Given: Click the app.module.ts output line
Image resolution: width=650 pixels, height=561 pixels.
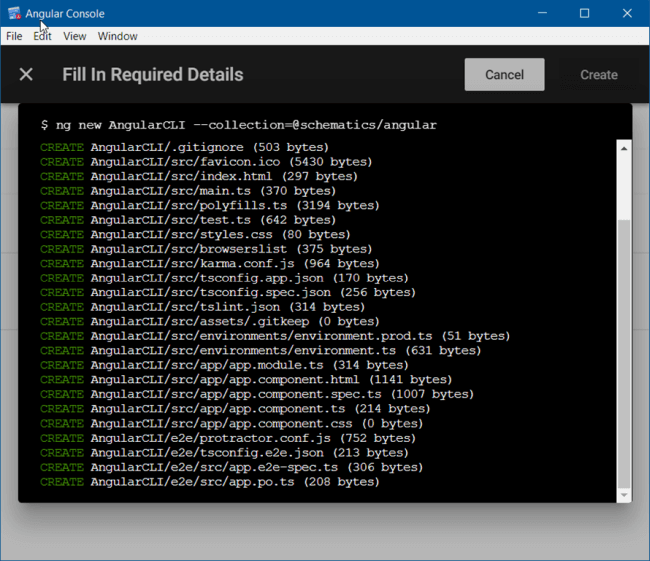Looking at the screenshot, I should [224, 365].
